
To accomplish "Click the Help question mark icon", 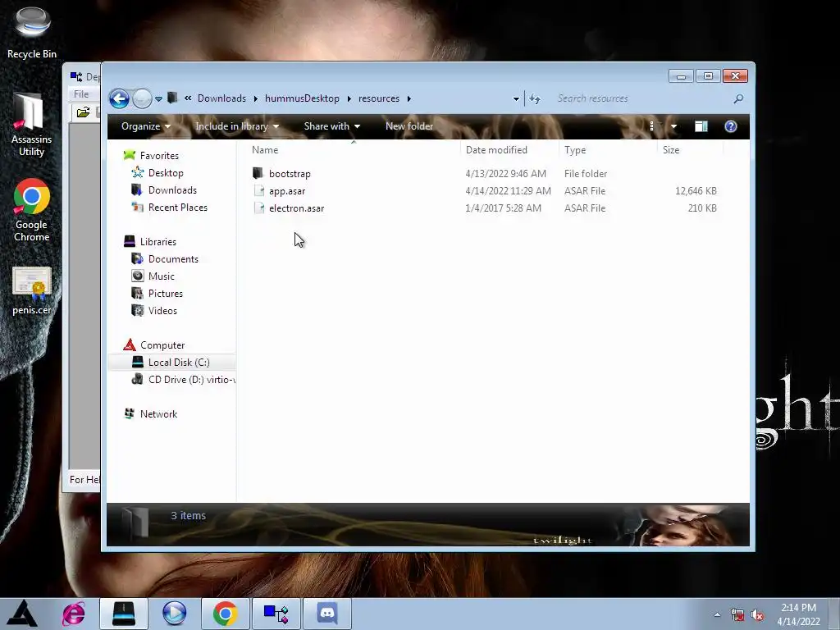I will [731, 126].
